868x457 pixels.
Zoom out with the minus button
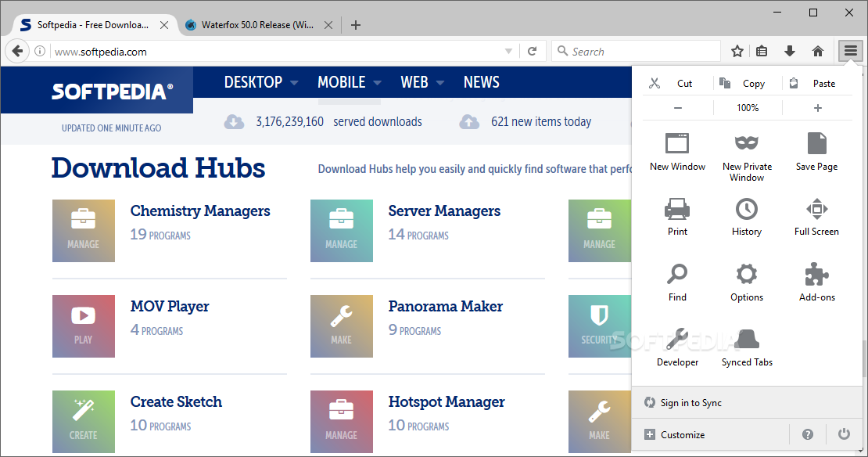(x=677, y=108)
